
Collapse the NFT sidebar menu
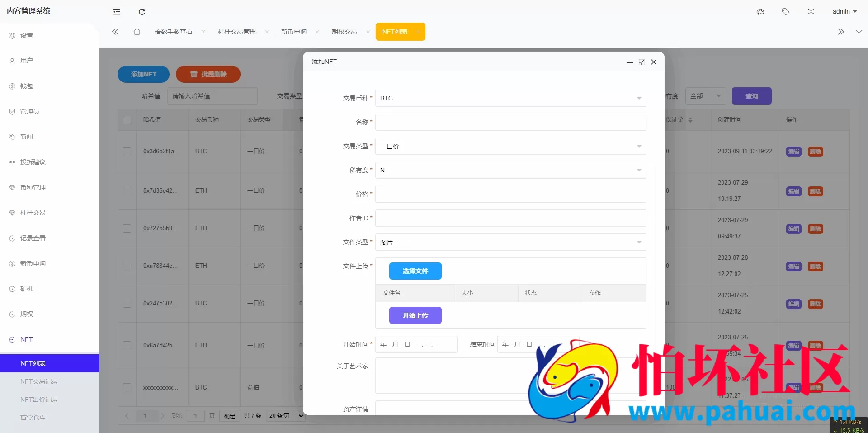pyautogui.click(x=50, y=339)
